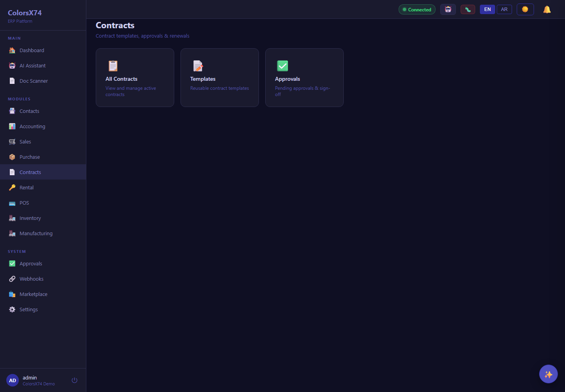Click the Sales cart icon
This screenshot has height=392, width=565.
pyautogui.click(x=12, y=142)
